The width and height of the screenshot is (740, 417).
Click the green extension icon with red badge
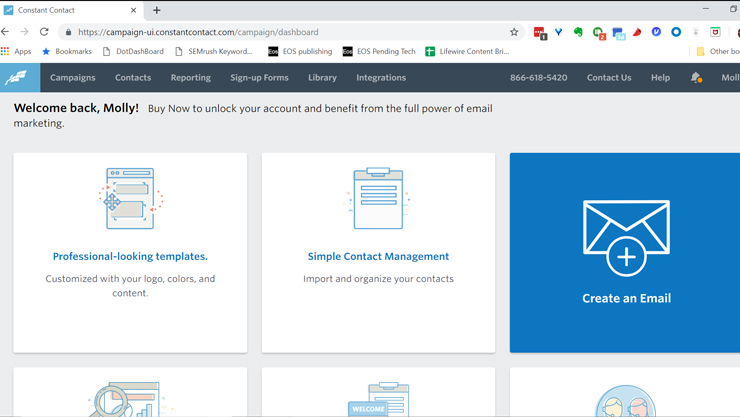(x=598, y=33)
